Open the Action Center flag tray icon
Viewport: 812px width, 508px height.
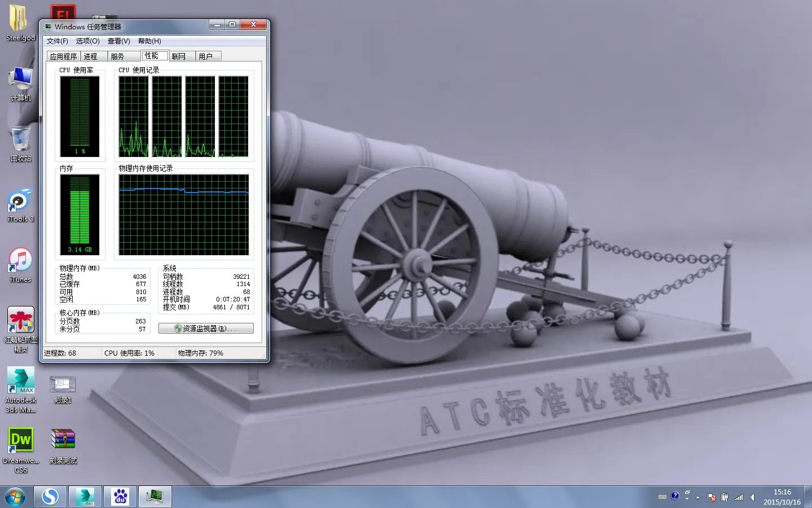pos(712,497)
